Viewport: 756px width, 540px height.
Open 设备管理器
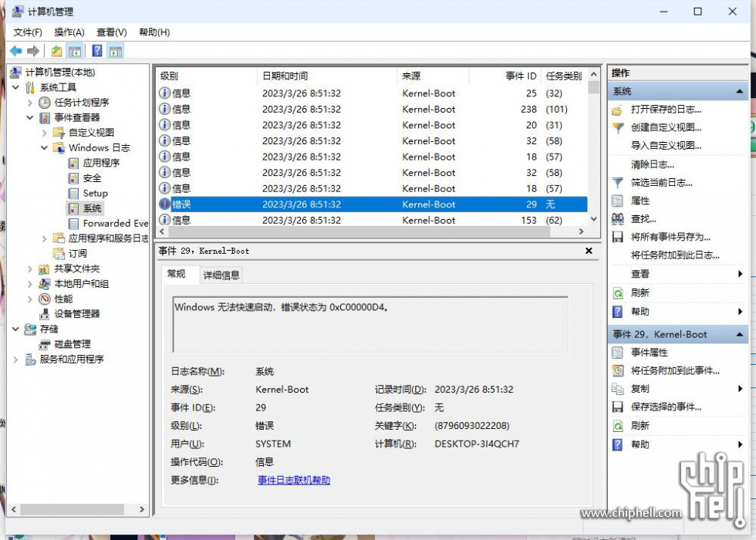point(76,313)
